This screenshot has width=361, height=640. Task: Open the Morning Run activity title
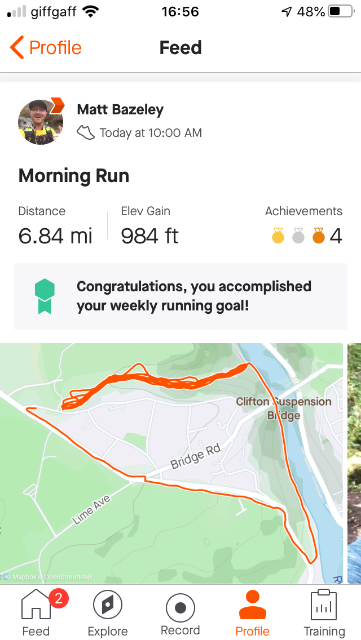74,176
